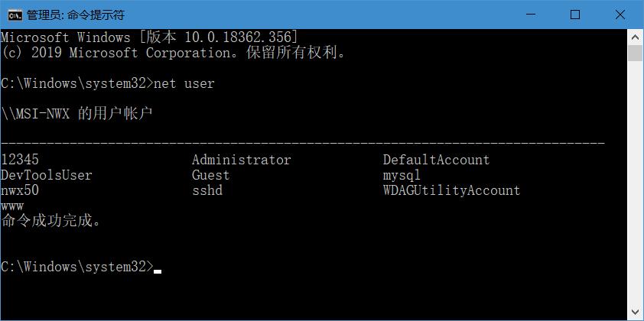Click the nwx50 user entry
The width and height of the screenshot is (644, 321).
20,190
